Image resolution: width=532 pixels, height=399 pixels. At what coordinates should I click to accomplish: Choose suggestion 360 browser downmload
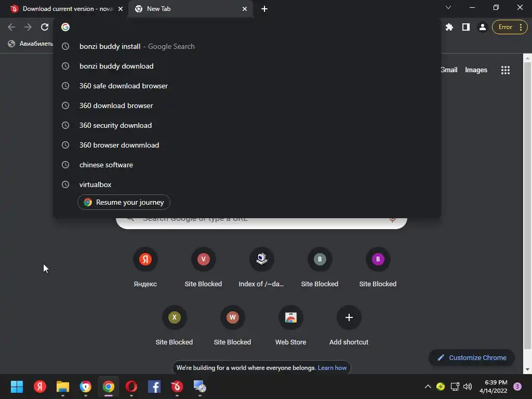247,145
